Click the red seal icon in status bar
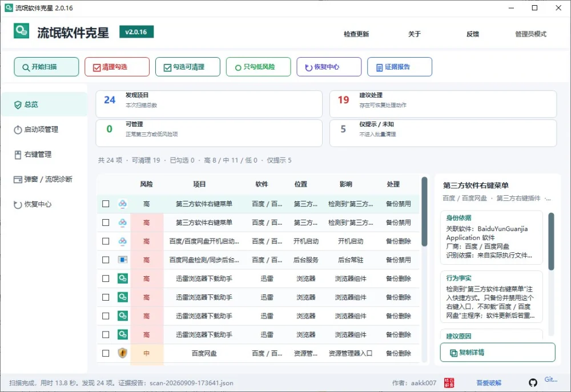 coord(449,382)
